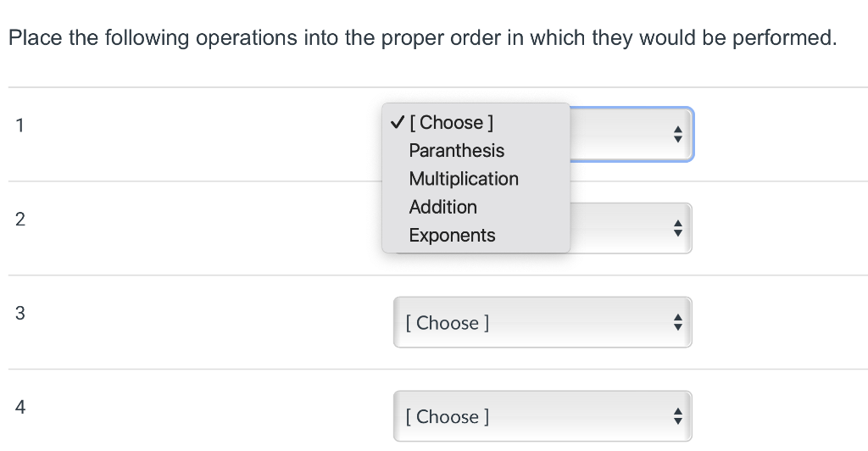Click the question instruction text
The height and width of the screenshot is (451, 868).
(421, 38)
